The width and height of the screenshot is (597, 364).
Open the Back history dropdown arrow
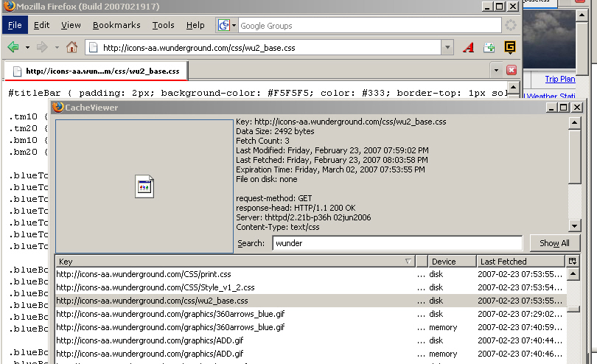coord(27,48)
